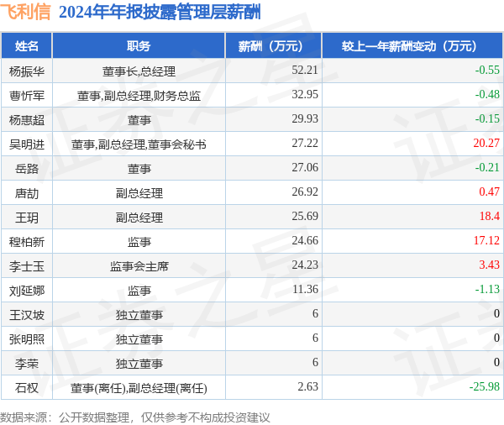Select the name cell 曹忻军
The height and width of the screenshot is (425, 504).
tap(27, 96)
